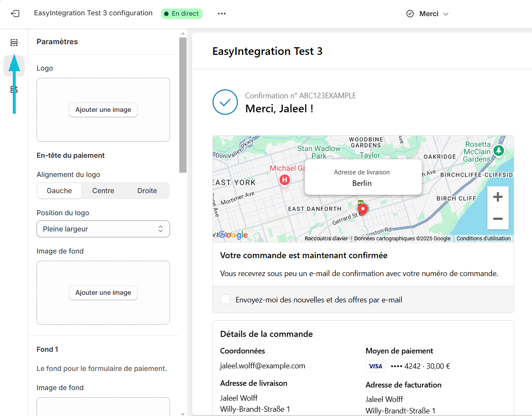Viewport: 532px width, 416px height.
Task: Click the EAST DANFORTH map label
Action: [315, 209]
